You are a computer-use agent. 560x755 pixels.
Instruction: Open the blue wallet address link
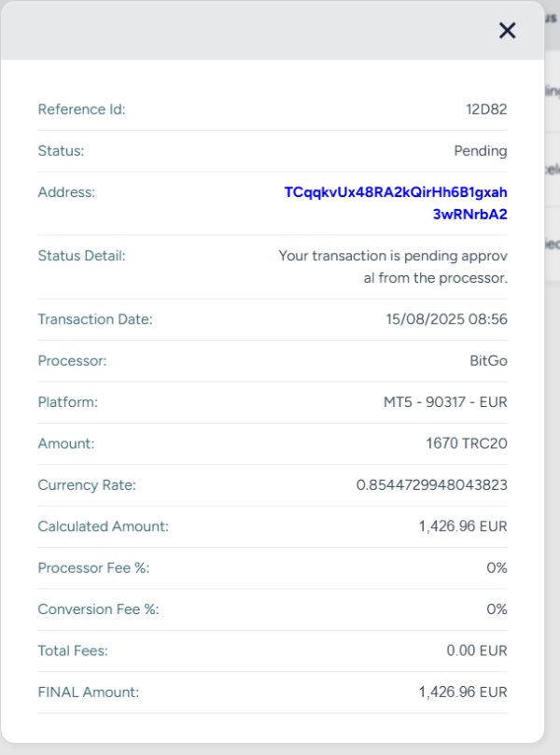(396, 203)
